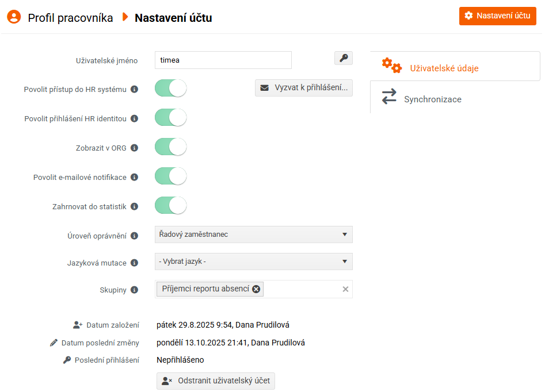This screenshot has width=545, height=392.
Task: Click the user profile icon in header
Action: [14, 17]
